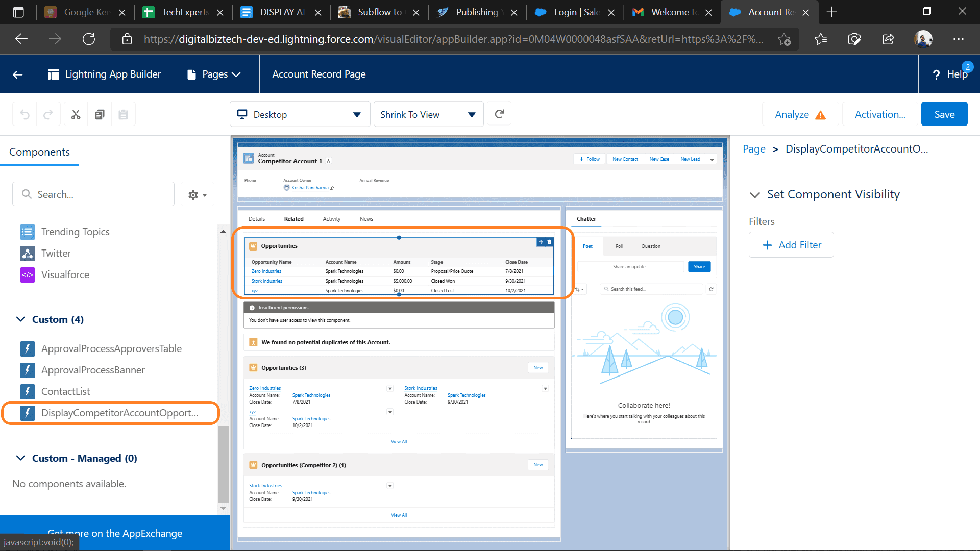Open the Desktop form factor dropdown
Screen dimensions: 980x551
[x=300, y=114]
